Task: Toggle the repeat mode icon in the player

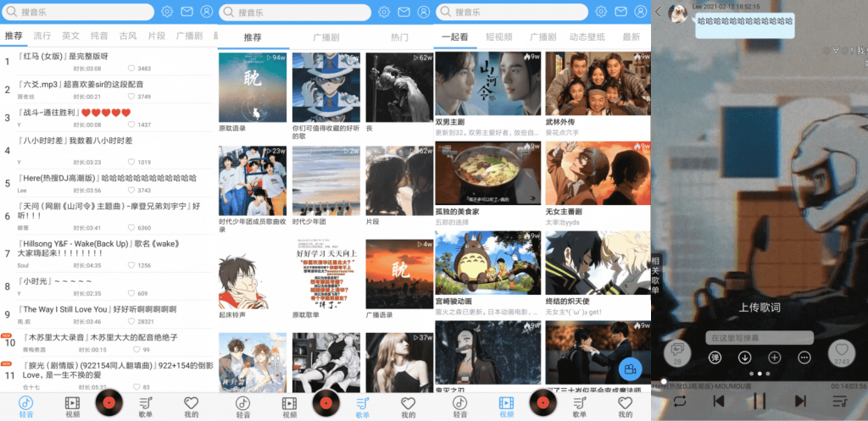Action: 679,401
